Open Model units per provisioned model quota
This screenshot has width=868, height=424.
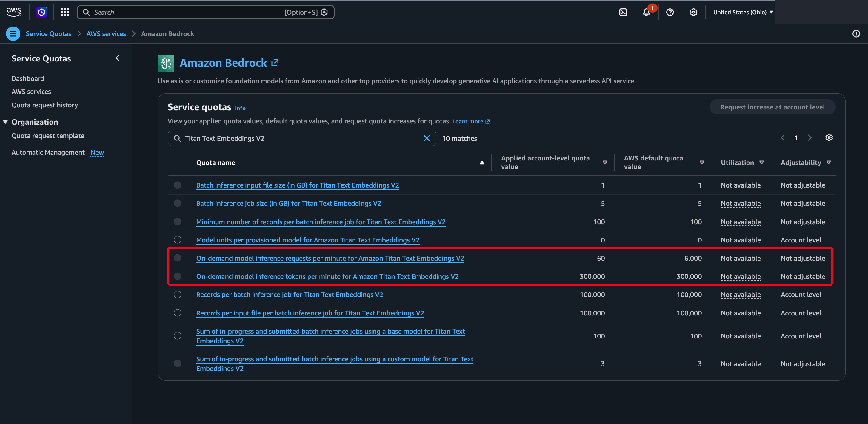[308, 240]
